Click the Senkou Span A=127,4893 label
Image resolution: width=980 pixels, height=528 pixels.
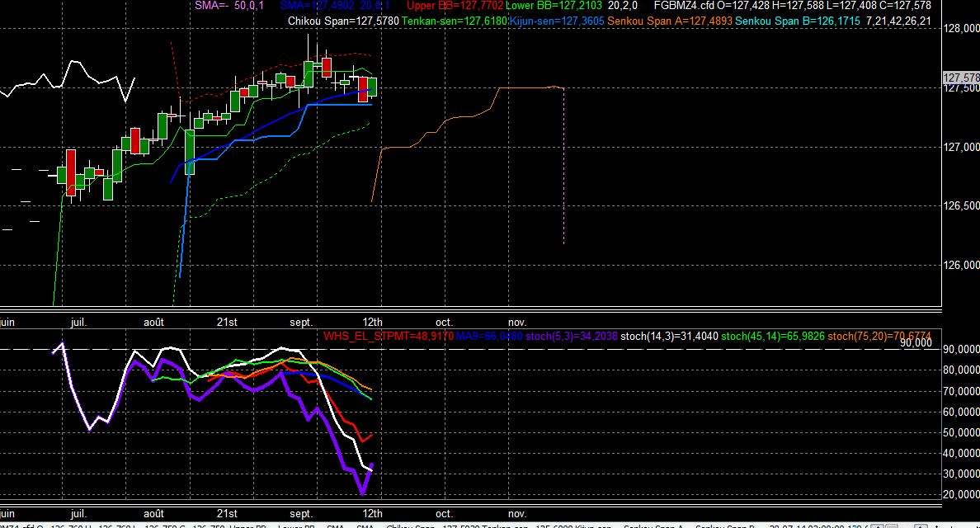(x=670, y=21)
